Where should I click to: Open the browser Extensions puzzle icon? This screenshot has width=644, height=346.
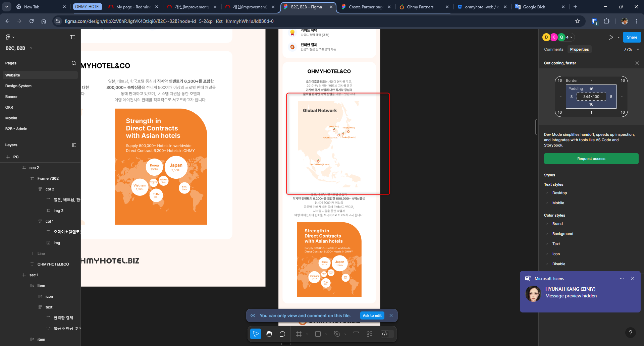click(x=606, y=21)
